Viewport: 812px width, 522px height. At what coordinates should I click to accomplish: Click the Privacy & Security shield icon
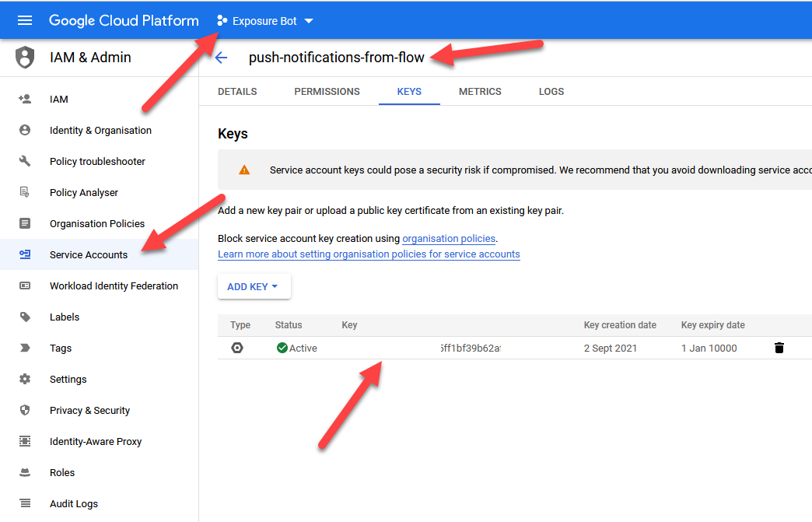pyautogui.click(x=25, y=410)
